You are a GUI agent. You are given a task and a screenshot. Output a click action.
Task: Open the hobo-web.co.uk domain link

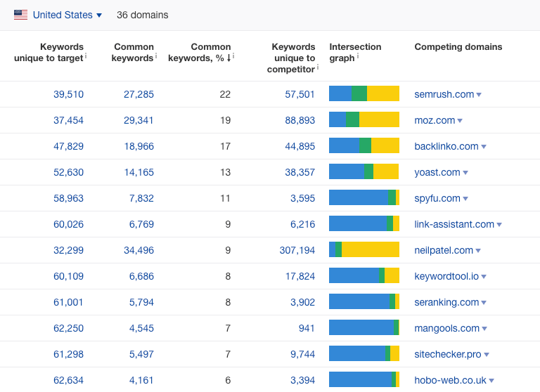(450, 380)
